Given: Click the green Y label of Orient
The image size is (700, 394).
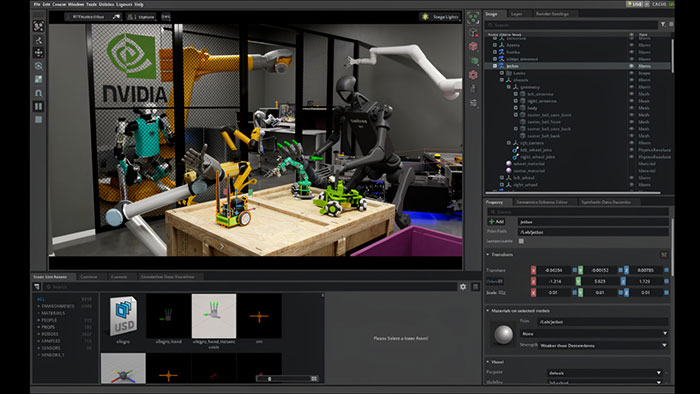Looking at the screenshot, I should (x=578, y=281).
